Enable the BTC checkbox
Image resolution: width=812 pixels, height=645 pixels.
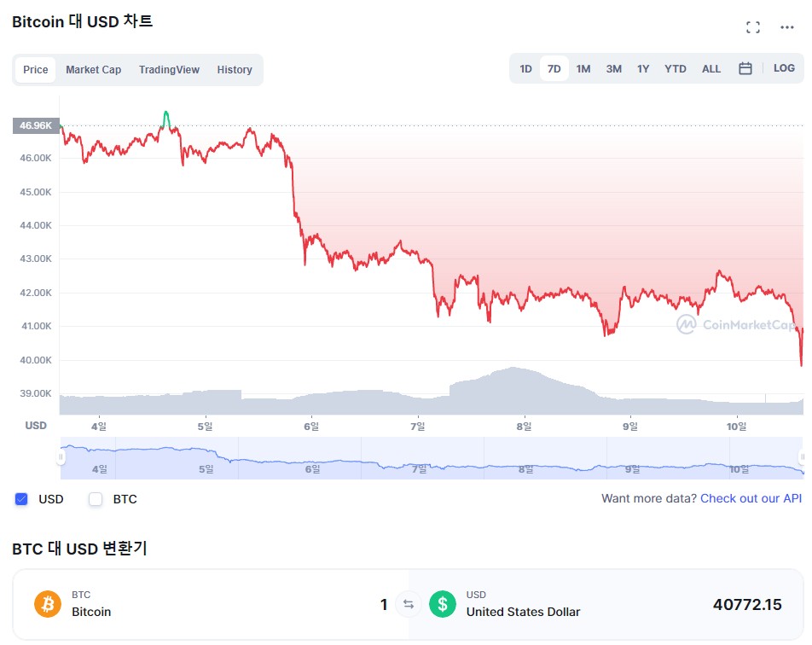[x=96, y=499]
